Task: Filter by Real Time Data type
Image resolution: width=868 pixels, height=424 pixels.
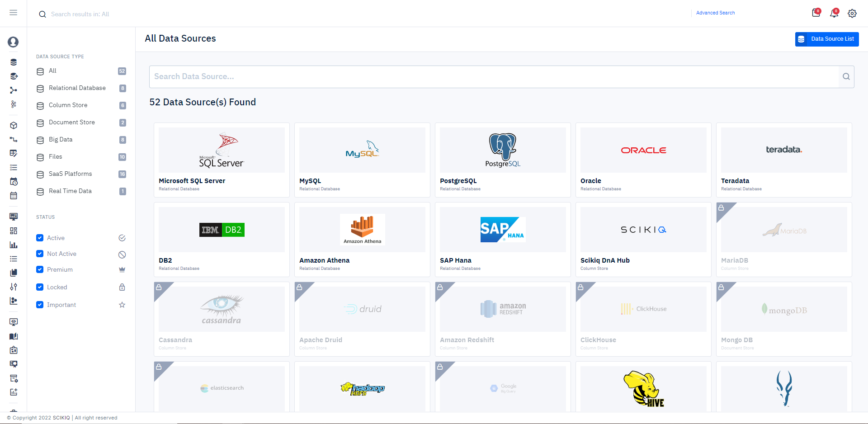Action: tap(81, 191)
